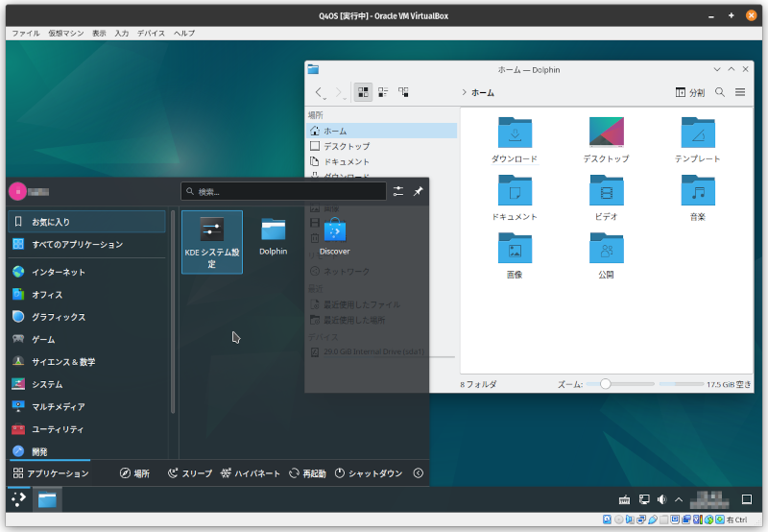Image resolution: width=768 pixels, height=532 pixels.
Task: Open システム category in launcher
Action: click(x=87, y=384)
